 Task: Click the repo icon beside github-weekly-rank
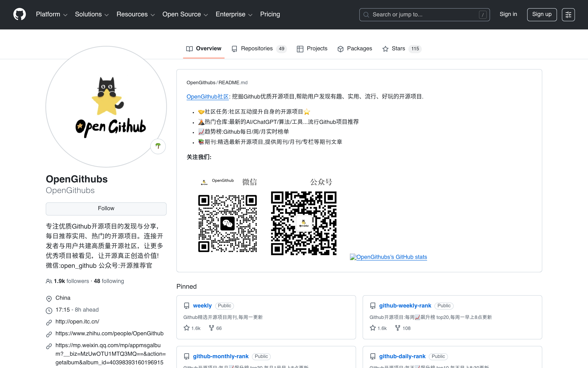tap(373, 306)
